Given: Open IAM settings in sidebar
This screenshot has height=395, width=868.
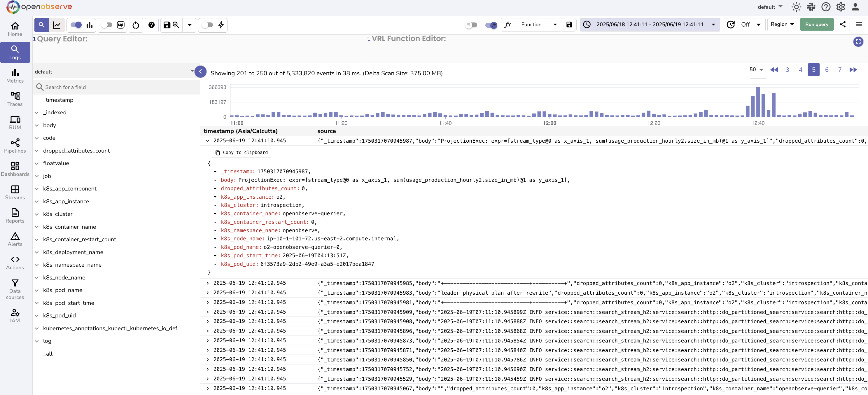Looking at the screenshot, I should 15,315.
